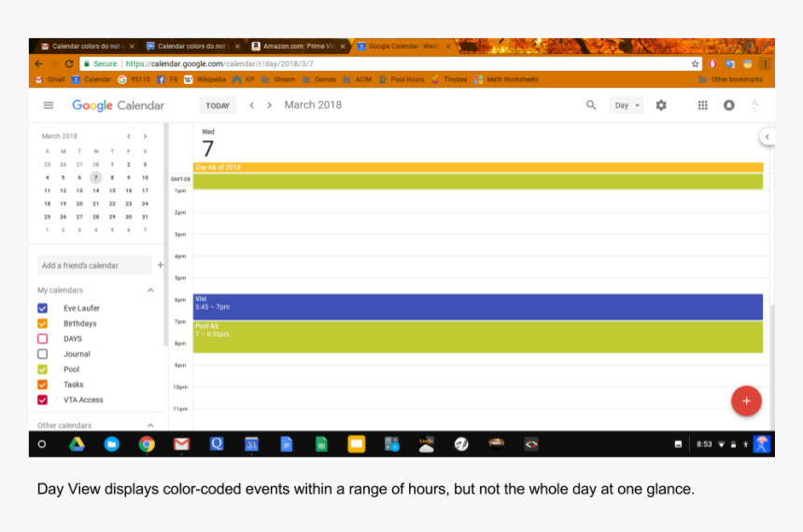Select March 14 in the mini calendar
This screenshot has width=803, height=532.
(96, 190)
